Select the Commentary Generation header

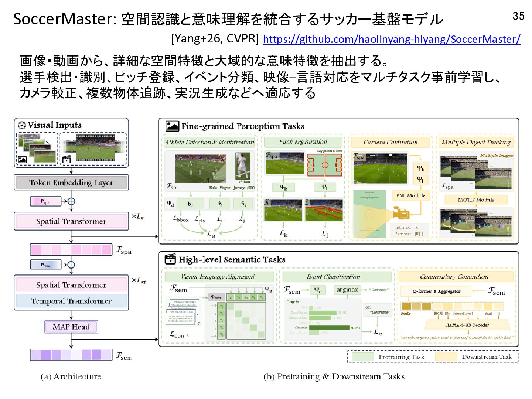coord(454,276)
